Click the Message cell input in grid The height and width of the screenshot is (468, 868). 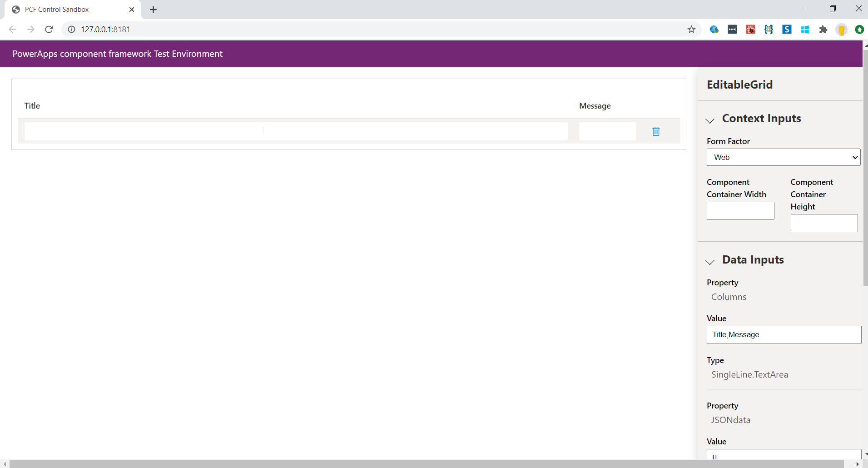click(x=607, y=131)
